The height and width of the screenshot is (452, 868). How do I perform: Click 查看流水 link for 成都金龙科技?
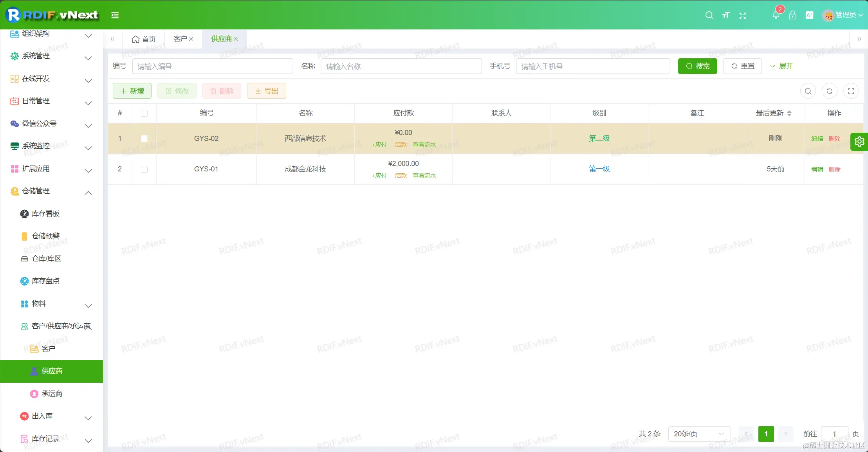click(x=424, y=176)
